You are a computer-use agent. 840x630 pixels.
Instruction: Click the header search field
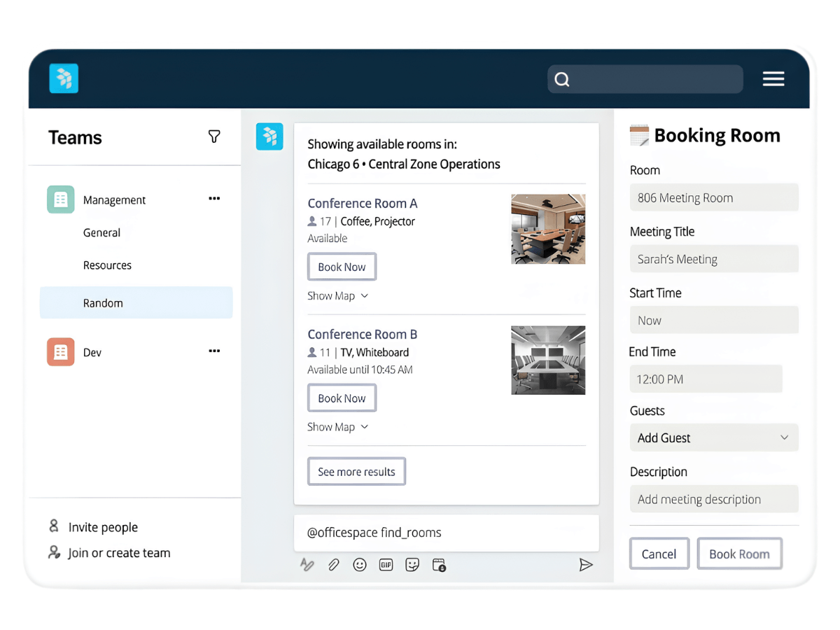pyautogui.click(x=645, y=79)
